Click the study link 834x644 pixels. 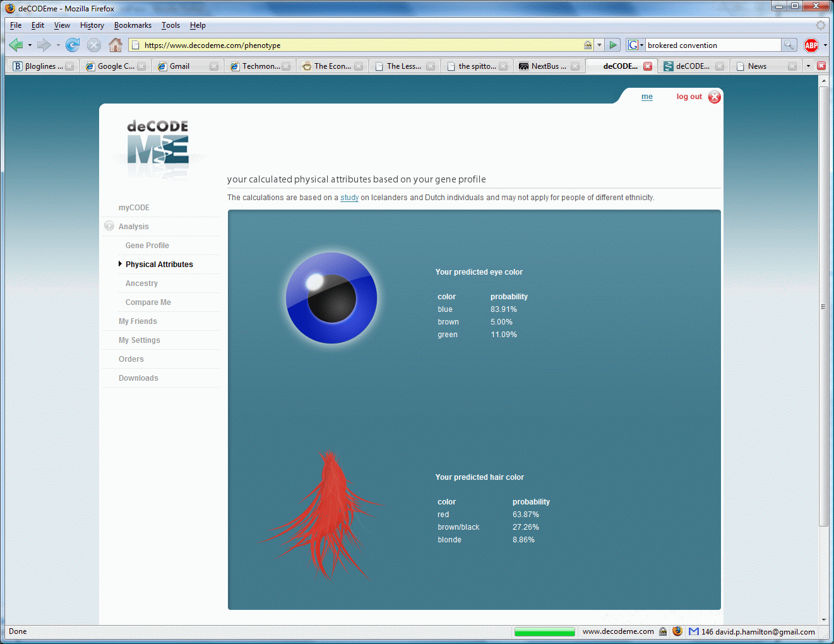(349, 198)
